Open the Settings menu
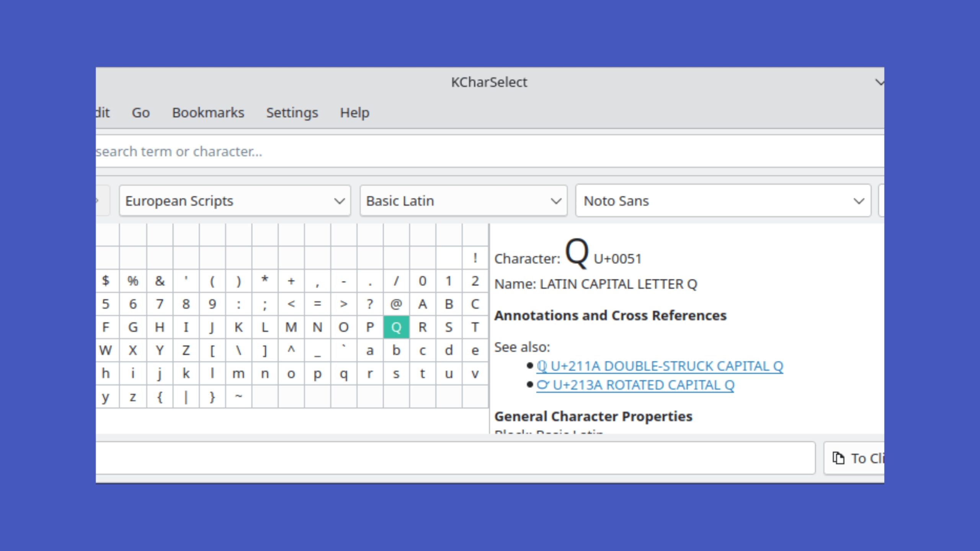The image size is (980, 551). pyautogui.click(x=292, y=112)
